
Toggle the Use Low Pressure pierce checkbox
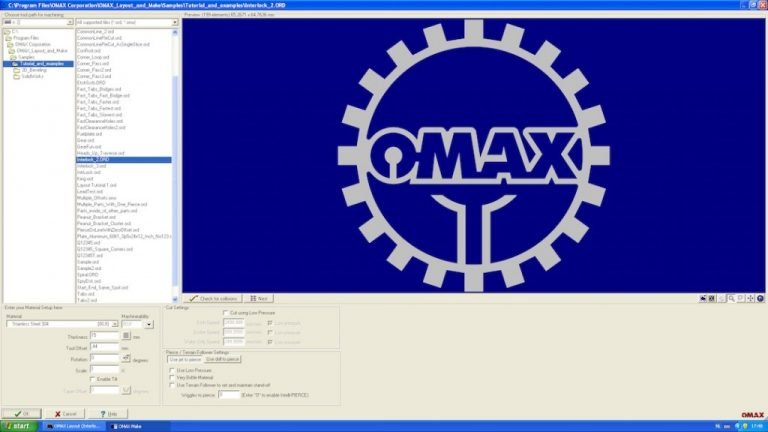click(172, 371)
